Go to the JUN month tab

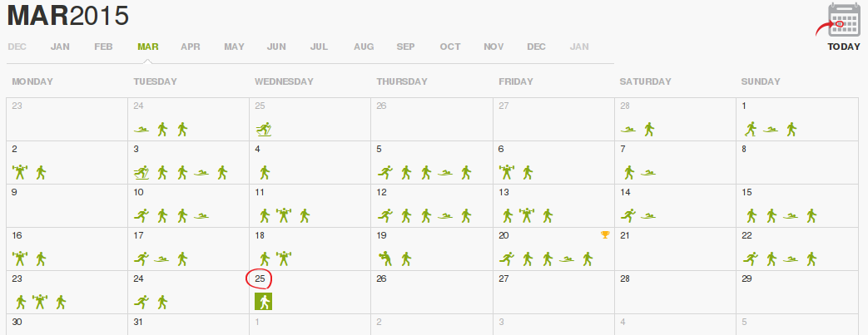point(276,47)
